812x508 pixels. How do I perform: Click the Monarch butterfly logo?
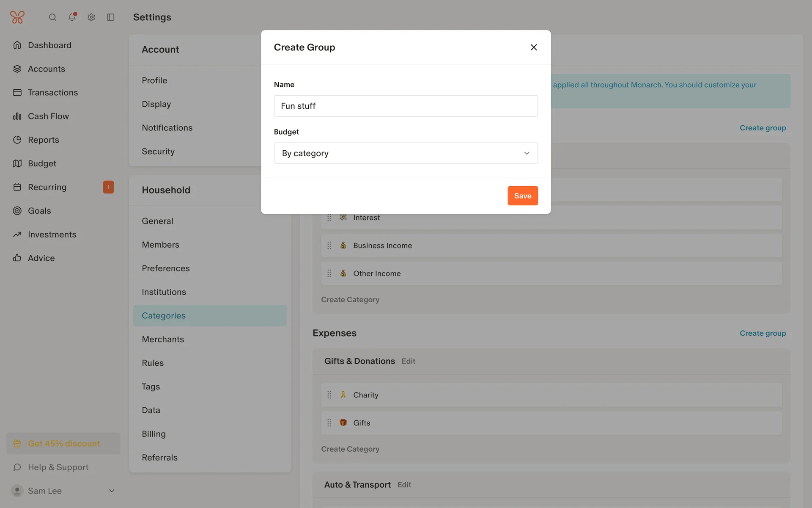tap(17, 17)
